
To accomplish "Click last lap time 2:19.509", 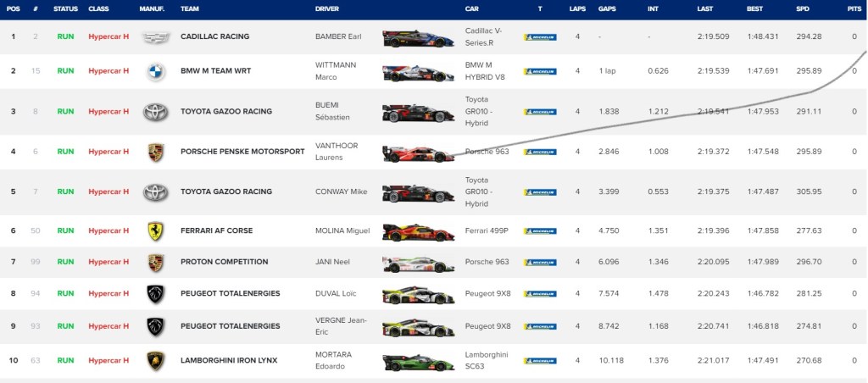I will click(714, 36).
